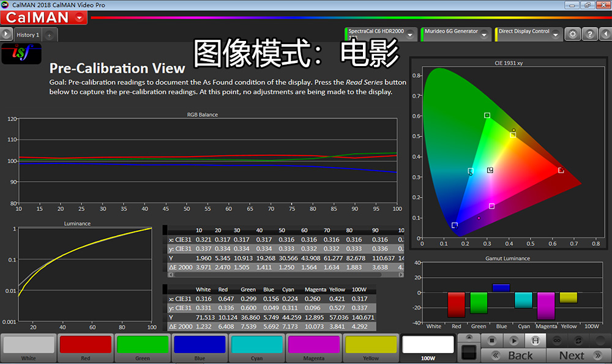This screenshot has height=364, width=612.
Task: Click the Luminance chart
Action: (x=85, y=275)
